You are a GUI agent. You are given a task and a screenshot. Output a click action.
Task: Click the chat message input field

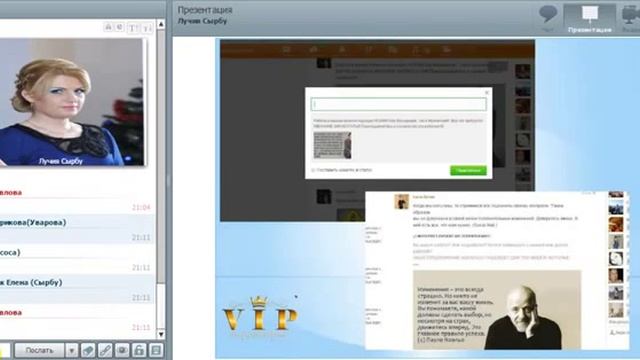5,350
